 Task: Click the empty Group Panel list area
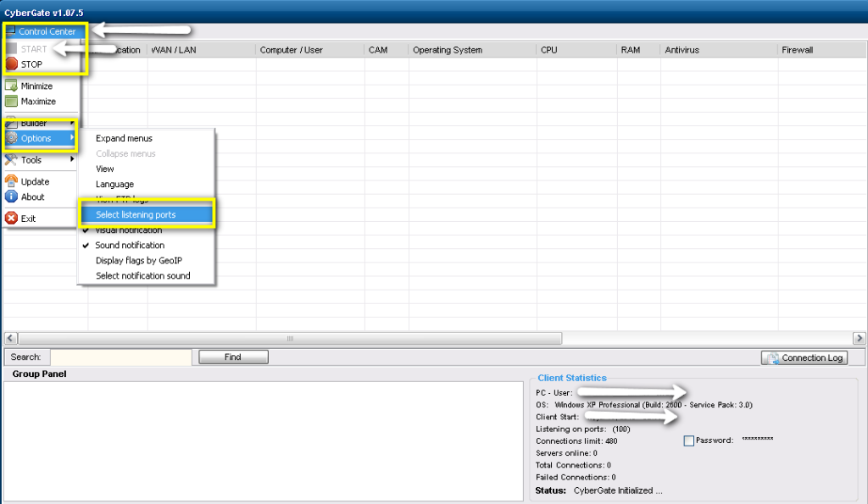(x=263, y=441)
